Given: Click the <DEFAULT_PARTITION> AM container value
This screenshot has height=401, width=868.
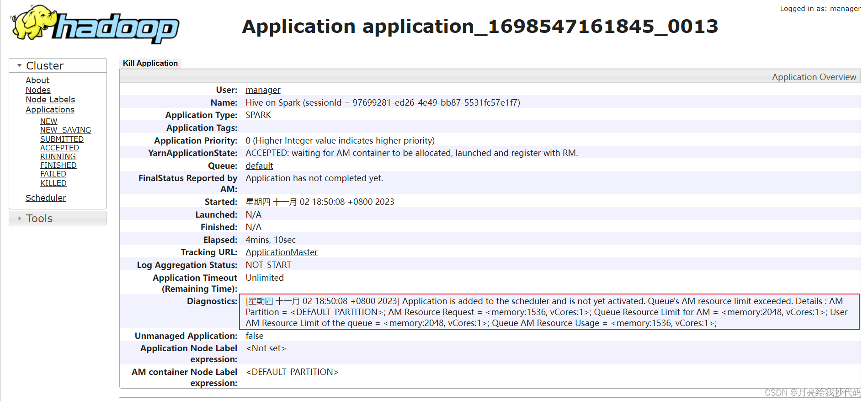Looking at the screenshot, I should point(292,372).
